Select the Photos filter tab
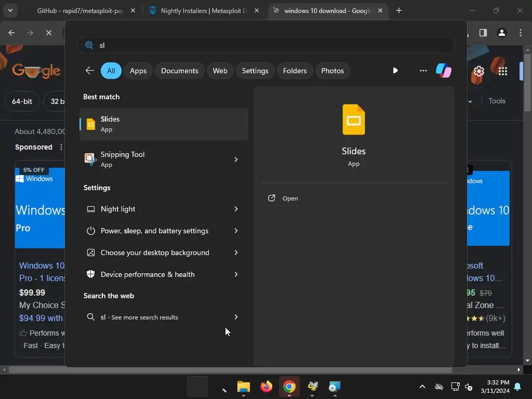Screen dimensions: 532x399 [x=332, y=71]
